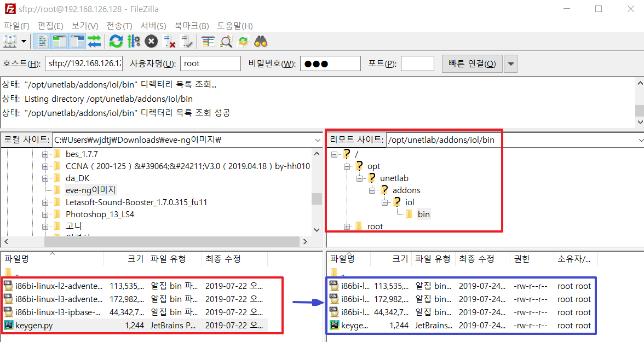Expand the bes_1.7.7 local folder
Image resolution: width=644 pixels, height=342 pixels.
[x=45, y=154]
